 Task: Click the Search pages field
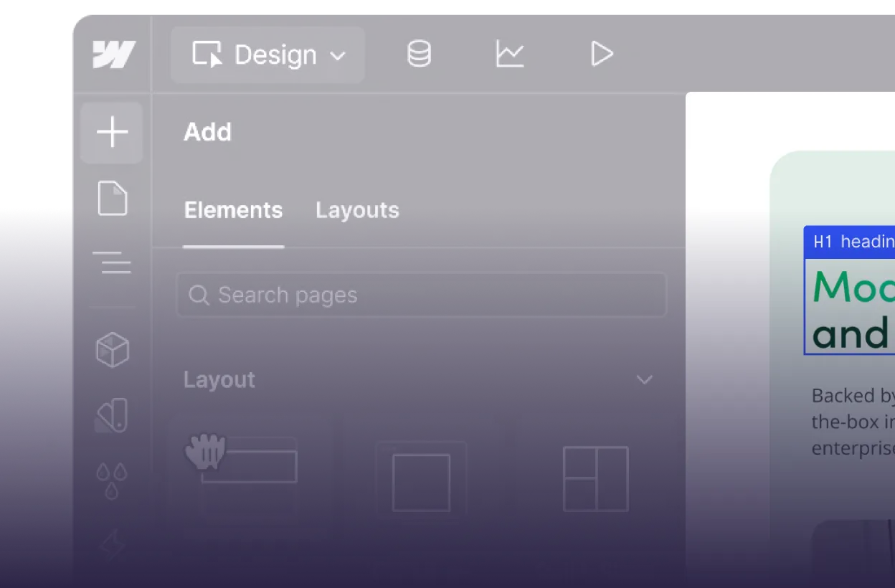coord(422,295)
